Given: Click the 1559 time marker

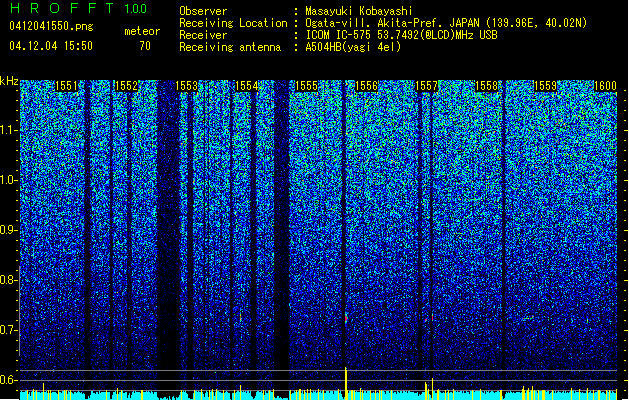Looking at the screenshot, I should tap(546, 86).
